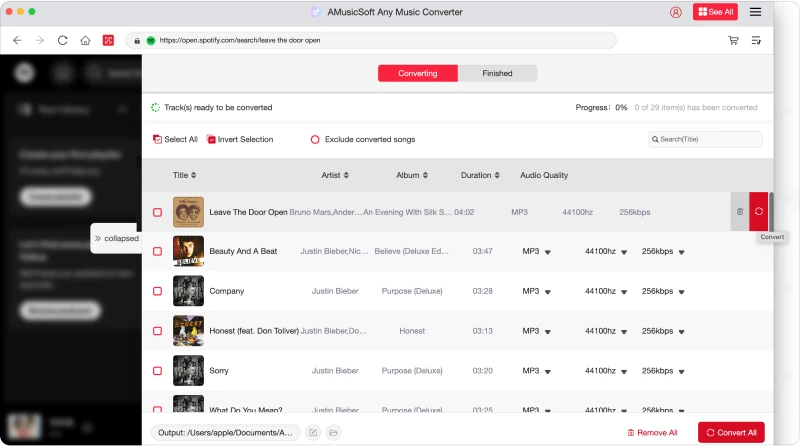Convert the Leave The Door Open track
This screenshot has width=800, height=446.
click(759, 211)
